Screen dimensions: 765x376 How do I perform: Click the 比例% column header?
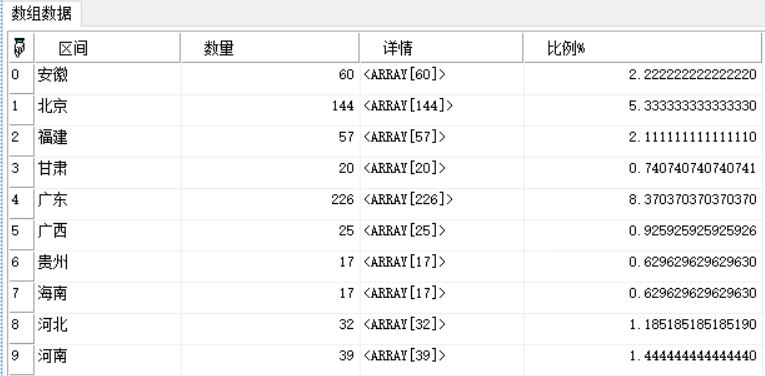pos(644,48)
